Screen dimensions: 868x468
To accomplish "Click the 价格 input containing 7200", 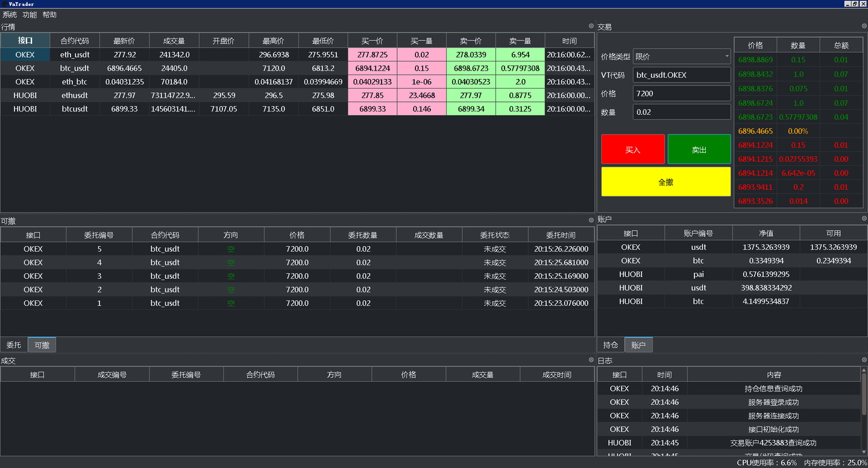I will (682, 93).
